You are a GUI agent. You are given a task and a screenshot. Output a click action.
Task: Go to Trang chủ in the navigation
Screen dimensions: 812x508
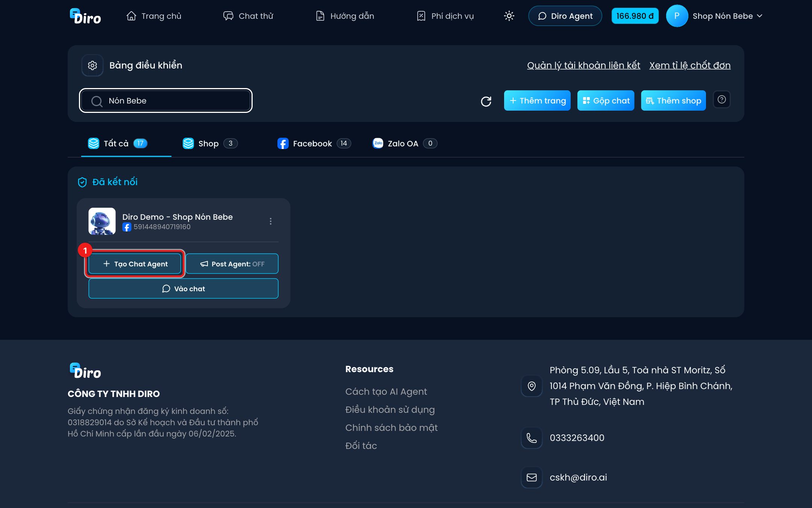click(154, 16)
